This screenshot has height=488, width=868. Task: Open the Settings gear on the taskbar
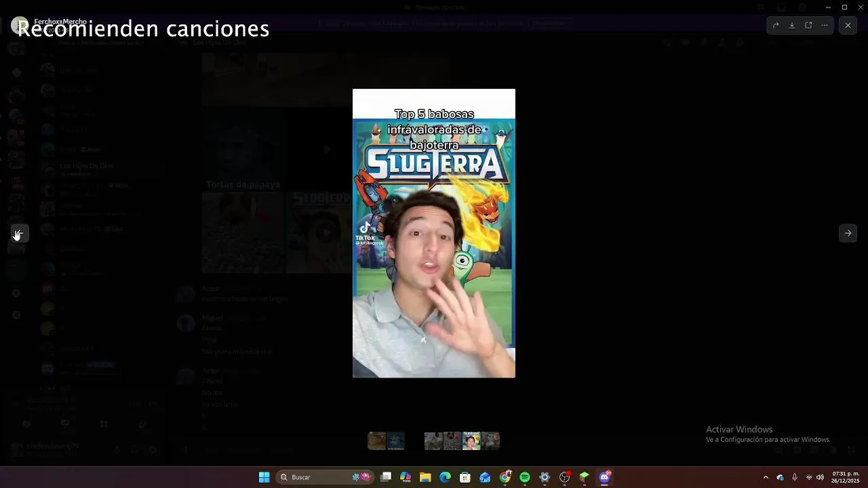545,477
